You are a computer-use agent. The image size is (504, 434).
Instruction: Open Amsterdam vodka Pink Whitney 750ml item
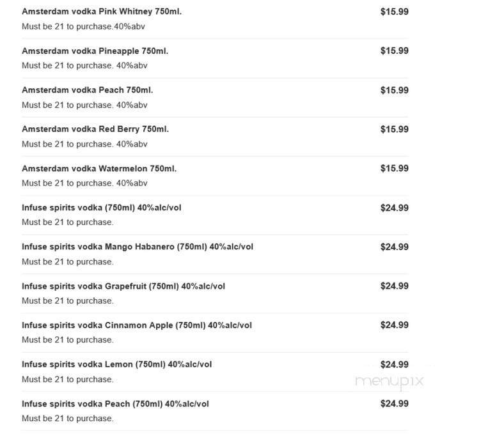tap(102, 12)
